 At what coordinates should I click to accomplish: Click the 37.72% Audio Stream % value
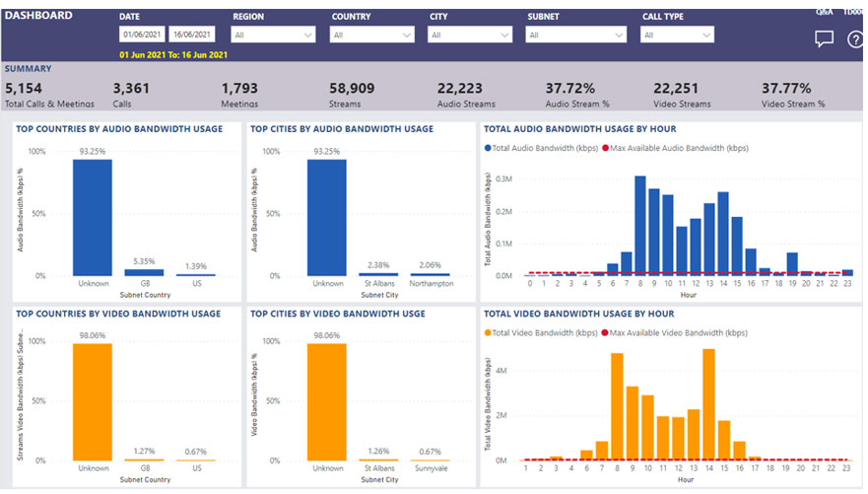pos(570,88)
